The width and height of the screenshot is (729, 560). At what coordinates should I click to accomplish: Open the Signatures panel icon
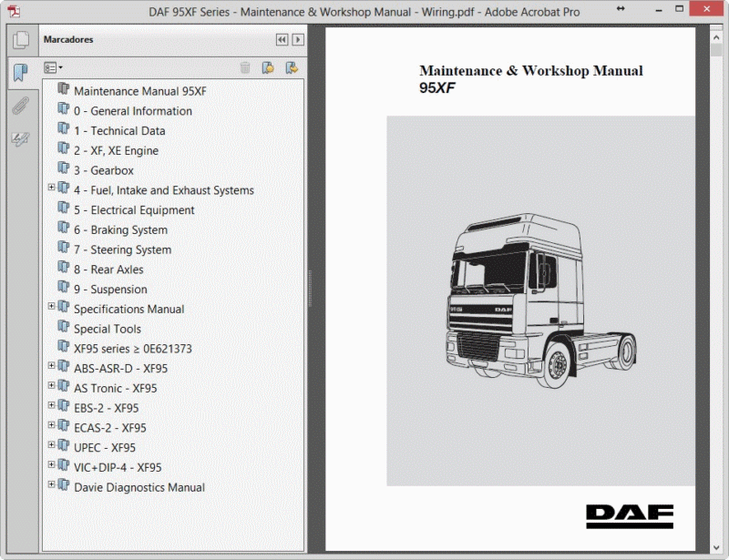pyautogui.click(x=20, y=138)
